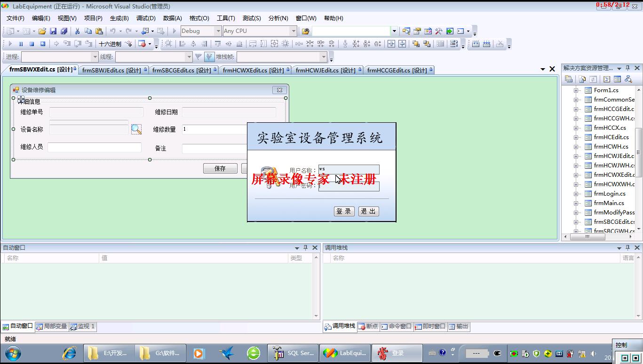Open the 线程 thread dropdown
Screen dimensions: 643x364
[x=189, y=57]
